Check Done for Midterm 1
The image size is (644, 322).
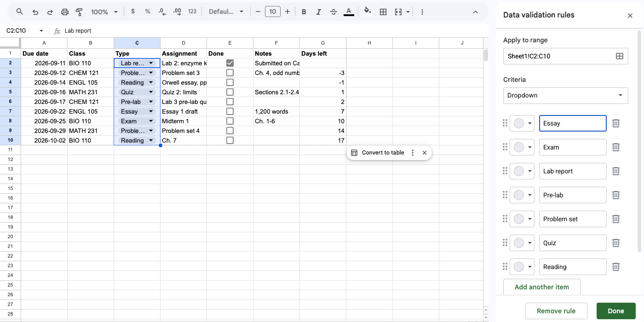(x=230, y=121)
